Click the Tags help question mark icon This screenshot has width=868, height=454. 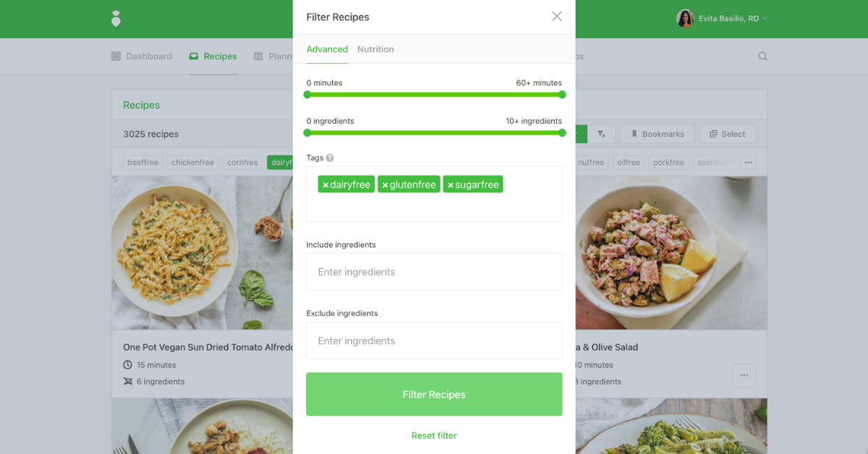[330, 158]
